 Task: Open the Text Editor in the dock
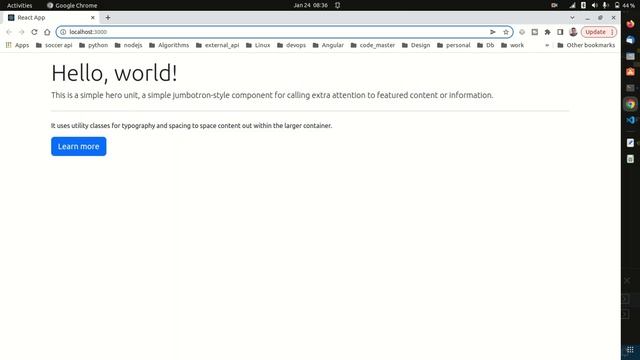[630, 142]
